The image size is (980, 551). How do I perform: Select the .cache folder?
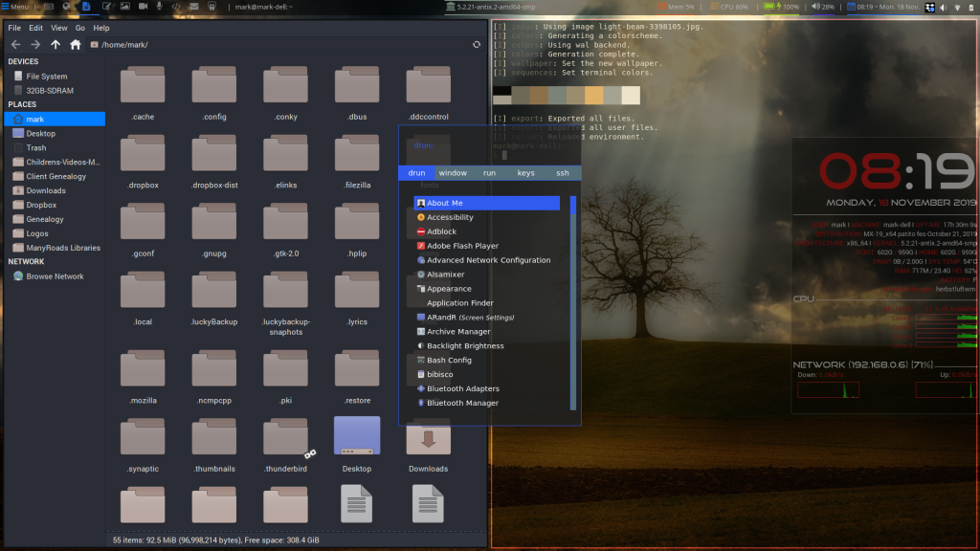tap(143, 93)
